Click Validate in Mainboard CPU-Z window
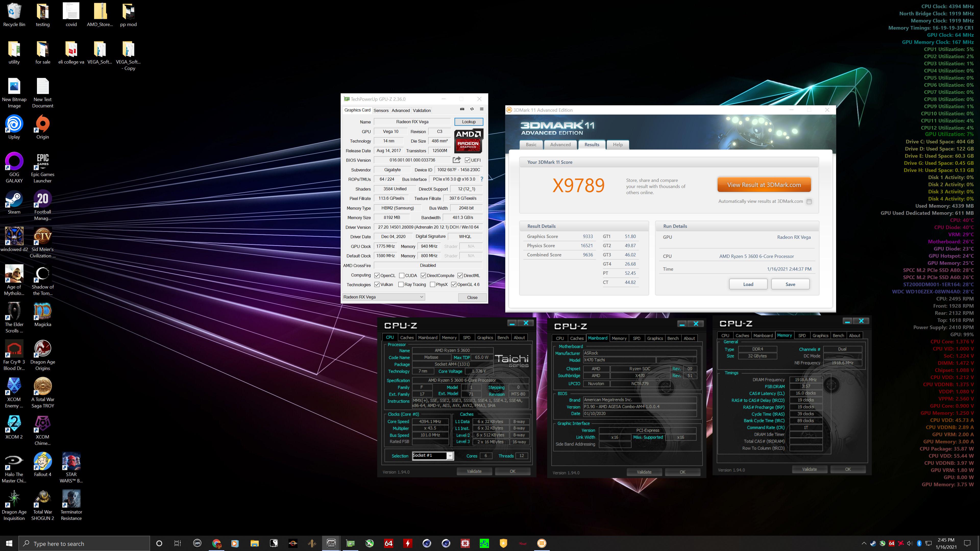Viewport: 980px width, 551px height. pos(644,472)
